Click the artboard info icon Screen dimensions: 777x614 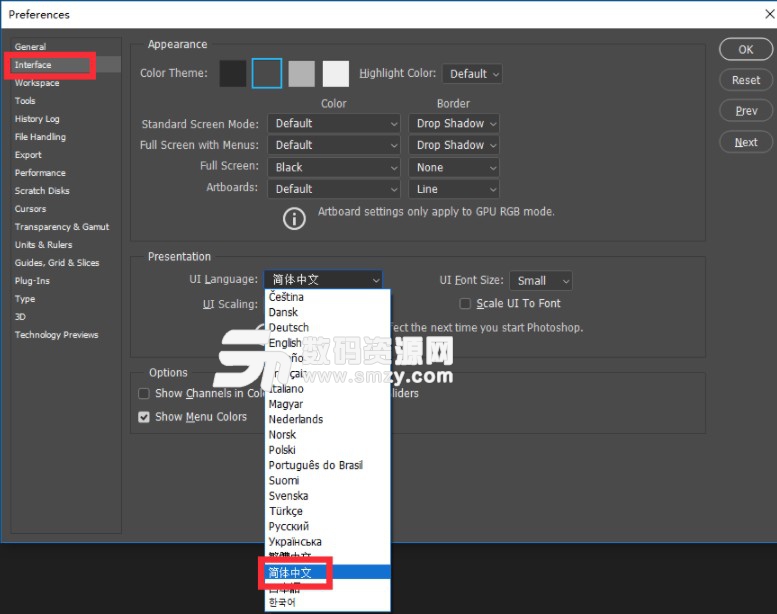point(294,219)
